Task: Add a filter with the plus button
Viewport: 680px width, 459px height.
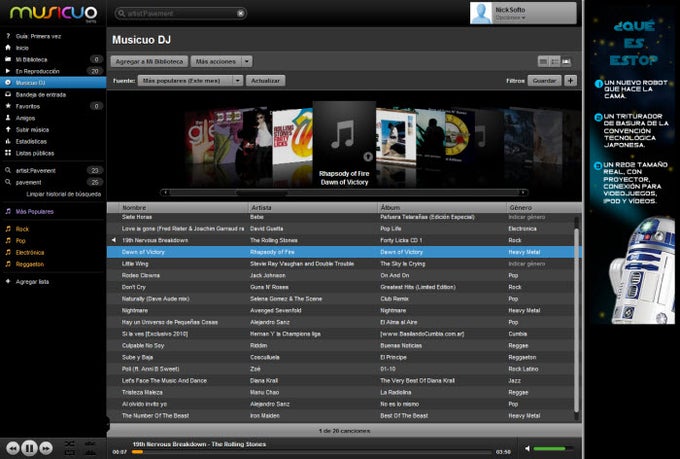Action: 570,81
